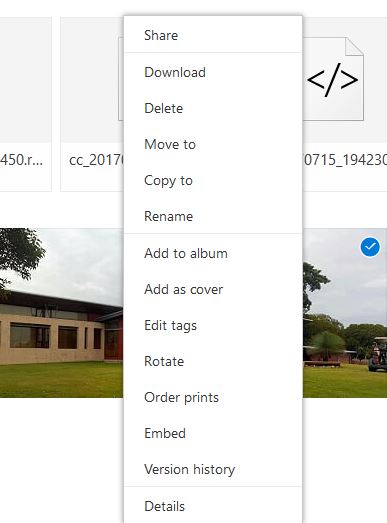Choose Delete from the menu
This screenshot has width=387, height=523.
click(213, 108)
